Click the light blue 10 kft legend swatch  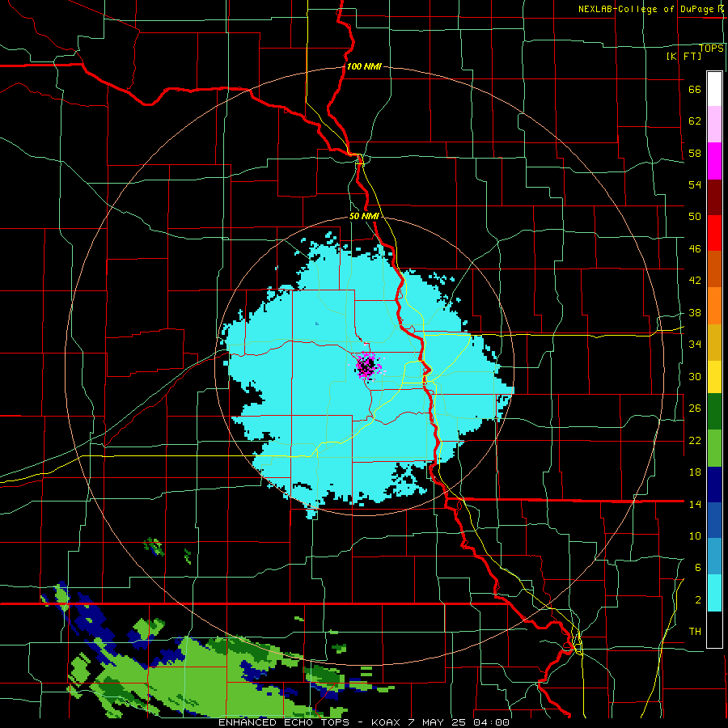click(x=714, y=557)
